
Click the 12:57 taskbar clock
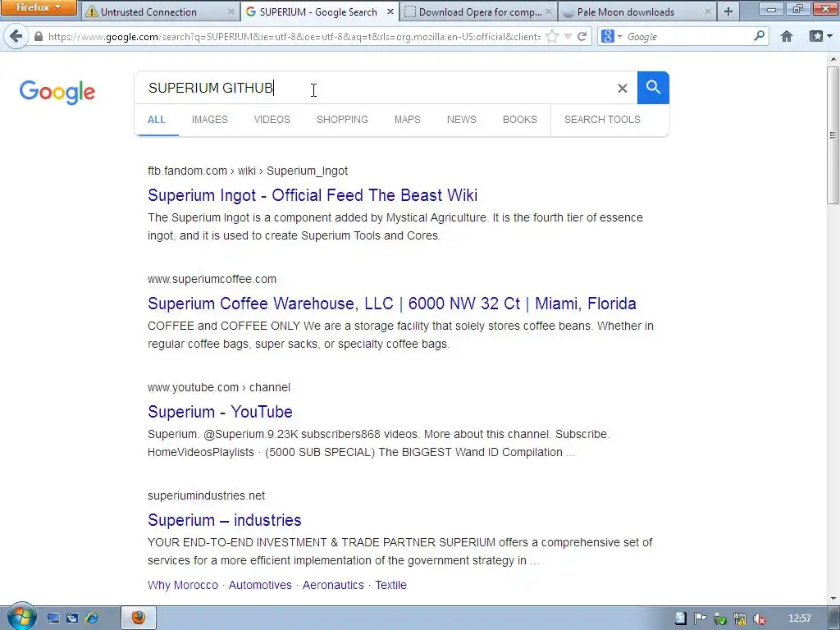(799, 619)
